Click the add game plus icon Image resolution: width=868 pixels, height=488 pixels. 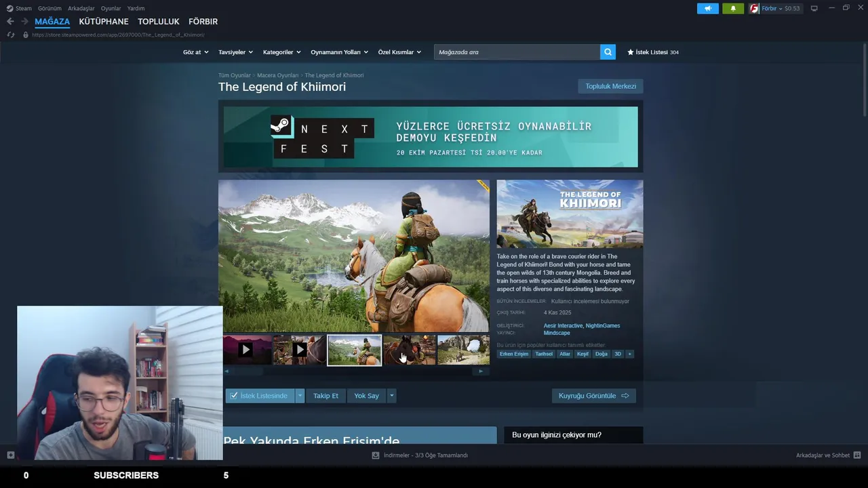[10, 455]
